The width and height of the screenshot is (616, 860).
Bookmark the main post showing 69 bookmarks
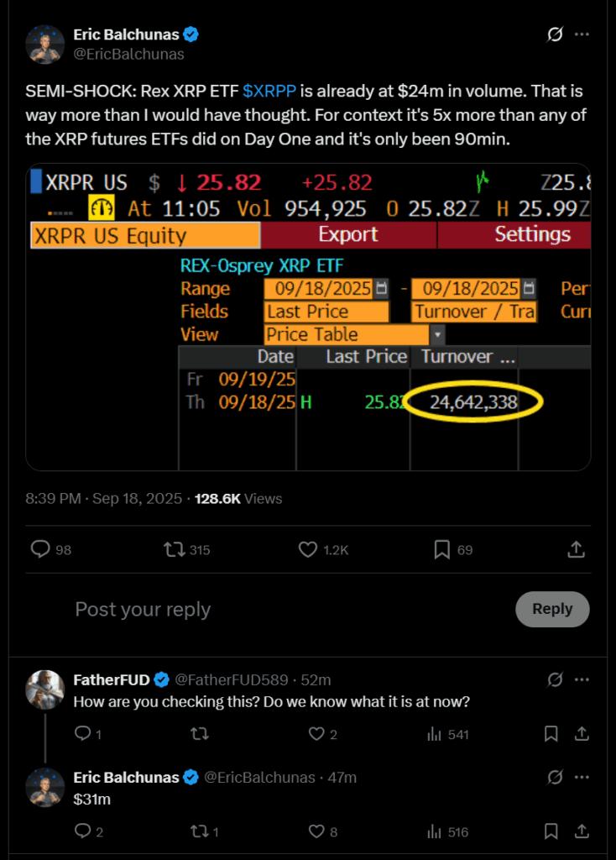[x=442, y=549]
